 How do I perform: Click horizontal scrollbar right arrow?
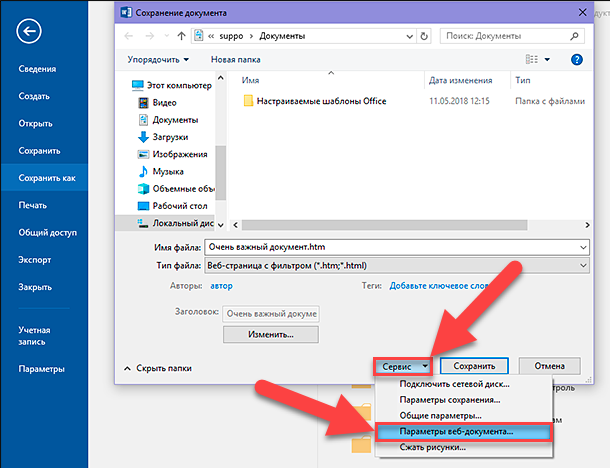[x=587, y=225]
